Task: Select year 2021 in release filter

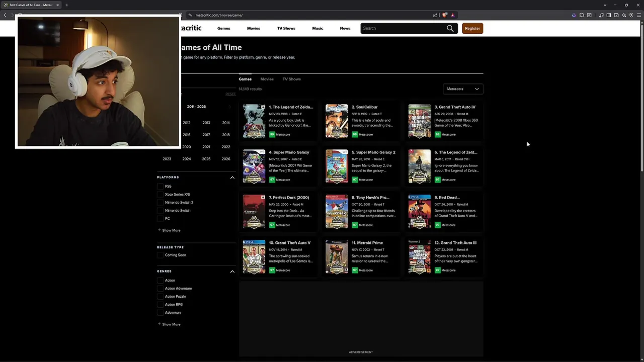Action: [206, 147]
